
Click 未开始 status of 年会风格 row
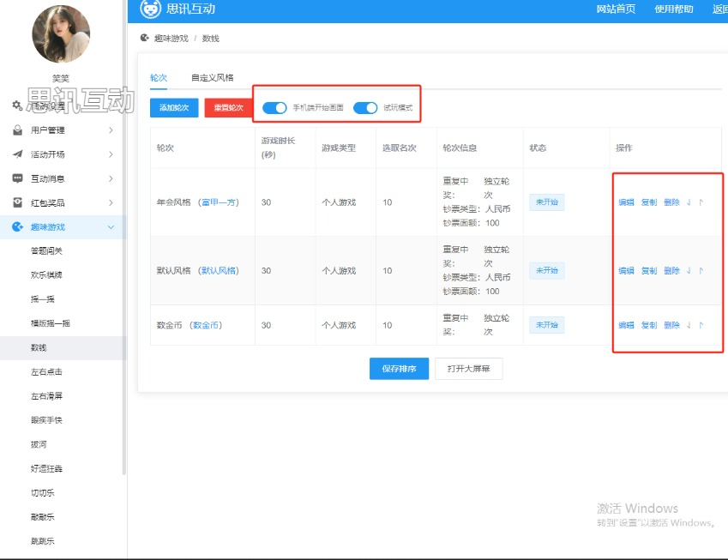click(x=547, y=202)
